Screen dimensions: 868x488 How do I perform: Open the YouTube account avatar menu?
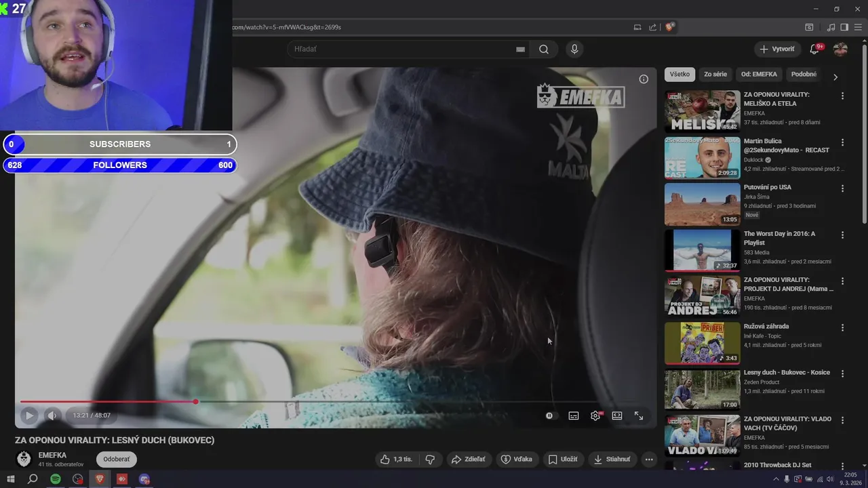point(840,49)
